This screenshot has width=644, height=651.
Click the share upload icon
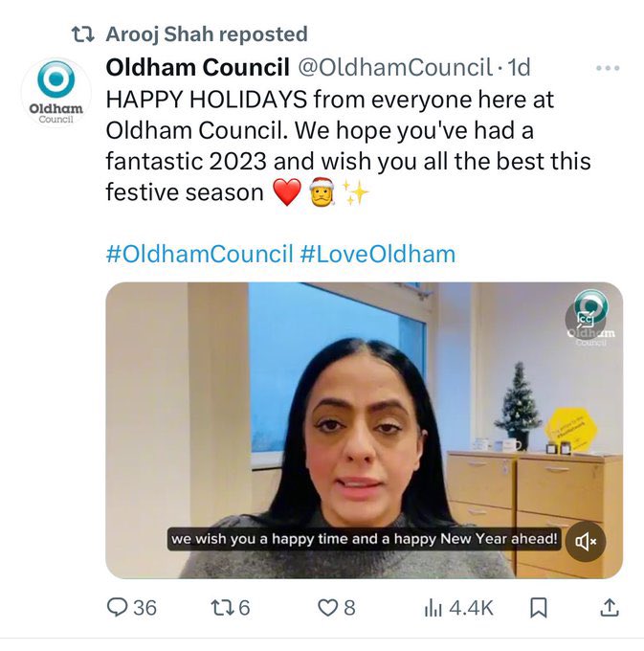click(607, 607)
